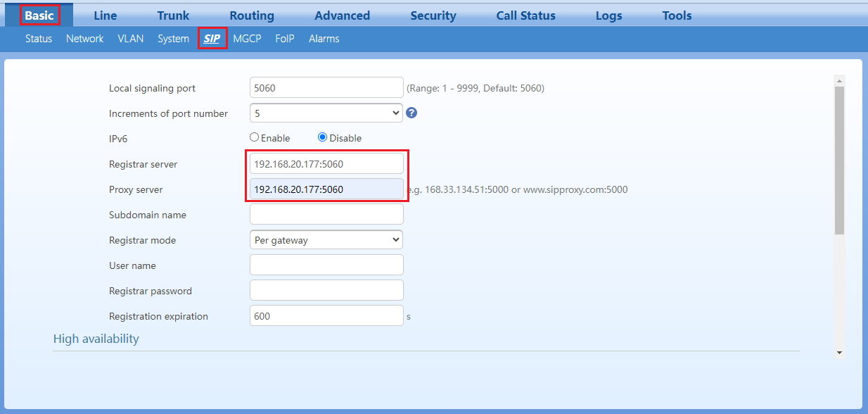Open the Line top menu tab
This screenshot has width=868, height=414.
[x=106, y=15]
